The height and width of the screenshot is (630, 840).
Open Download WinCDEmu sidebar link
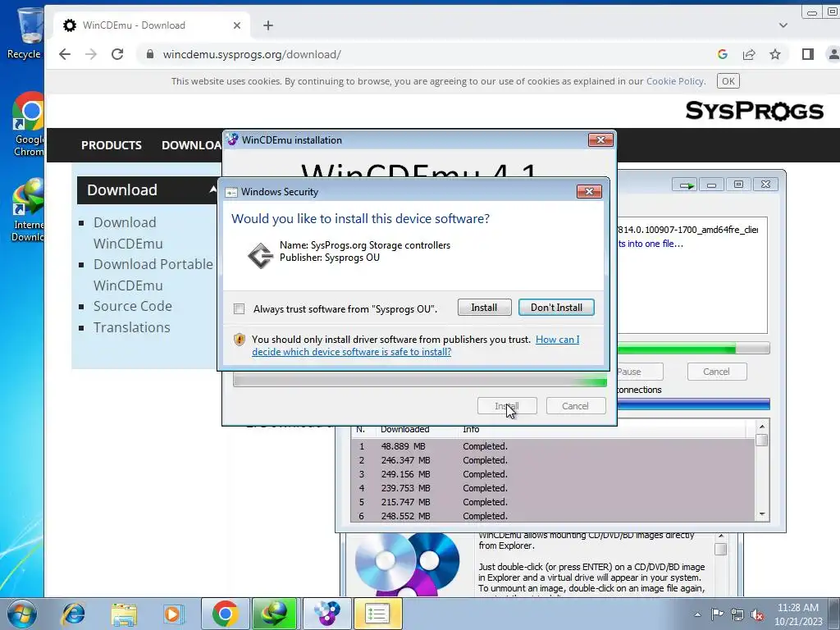[x=128, y=233]
